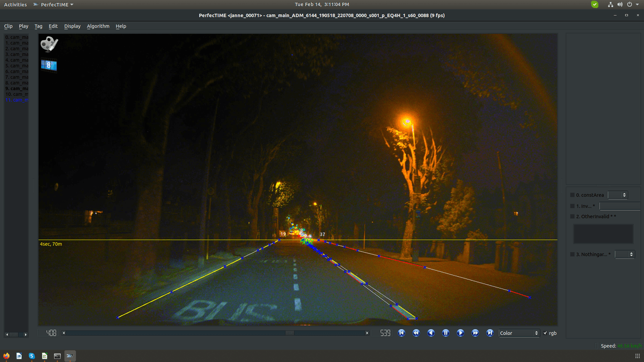Open the Color mode dropdown
644x362 pixels.
tap(519, 333)
